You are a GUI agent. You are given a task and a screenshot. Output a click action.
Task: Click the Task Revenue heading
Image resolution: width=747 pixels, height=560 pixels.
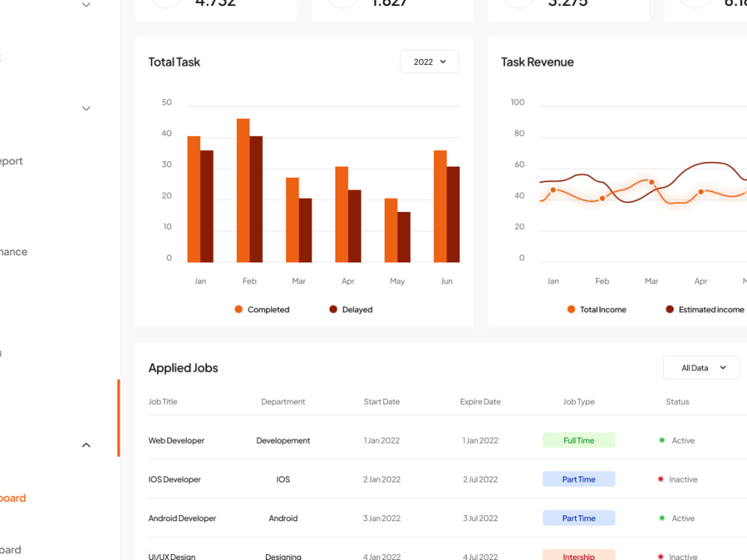(x=537, y=62)
